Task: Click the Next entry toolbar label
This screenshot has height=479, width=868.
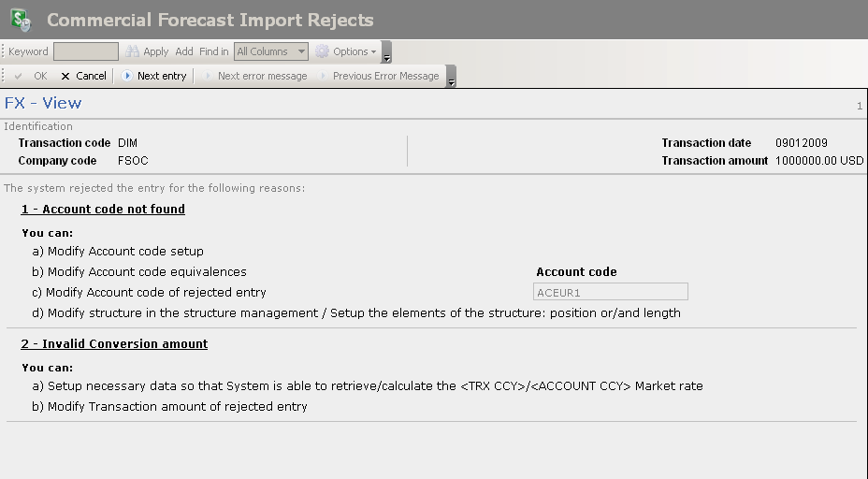Action: tap(162, 76)
